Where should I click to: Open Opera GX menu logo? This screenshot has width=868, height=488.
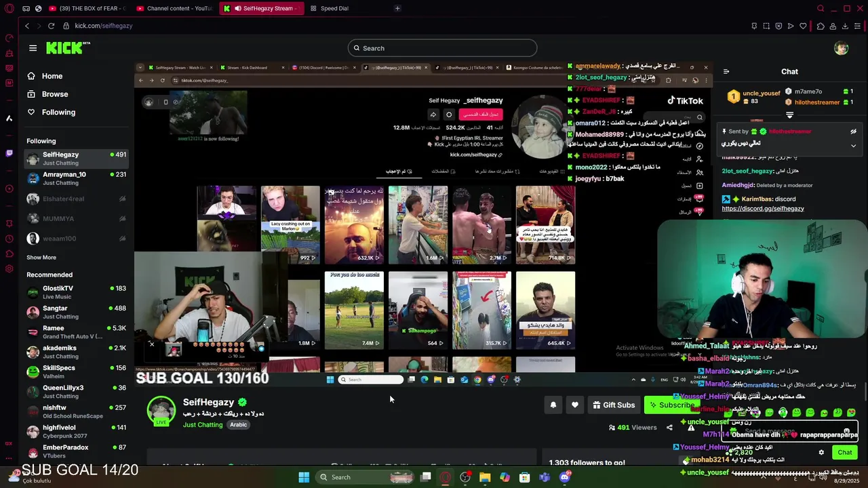(x=8, y=8)
